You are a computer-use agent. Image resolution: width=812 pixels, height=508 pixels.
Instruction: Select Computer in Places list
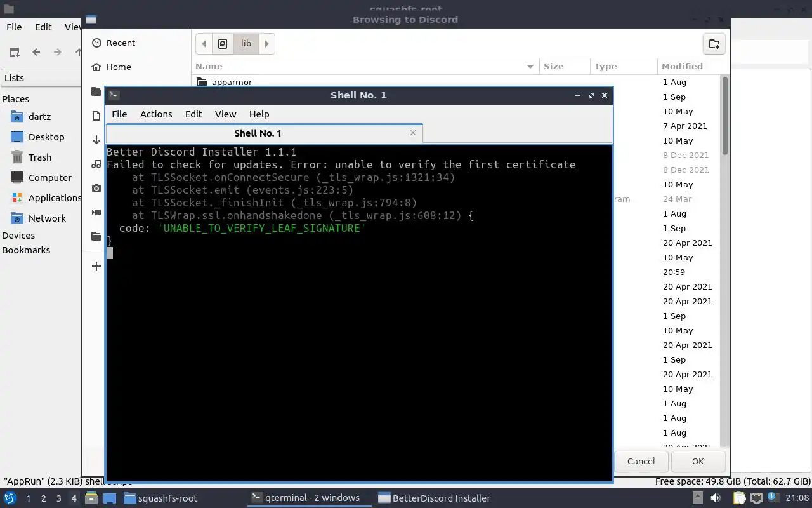coord(50,178)
